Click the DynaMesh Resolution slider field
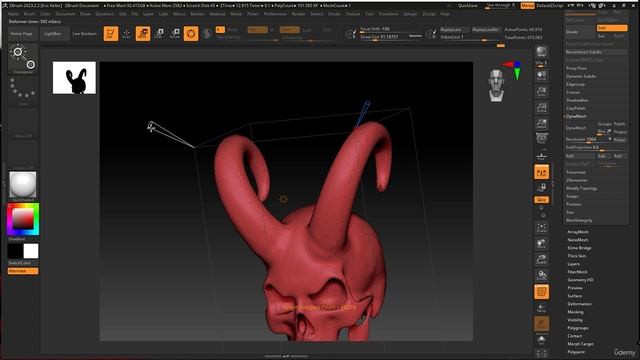 tap(588, 140)
